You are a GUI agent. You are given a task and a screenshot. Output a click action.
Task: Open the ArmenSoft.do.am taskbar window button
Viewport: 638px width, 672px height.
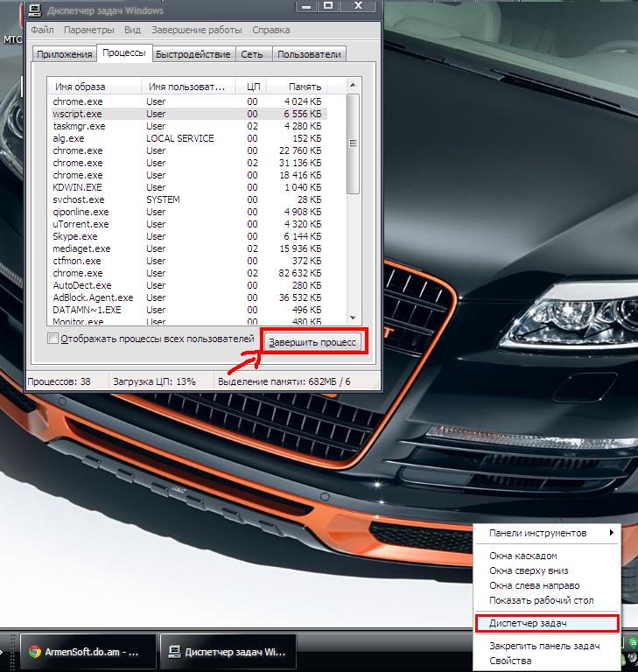pos(88,652)
